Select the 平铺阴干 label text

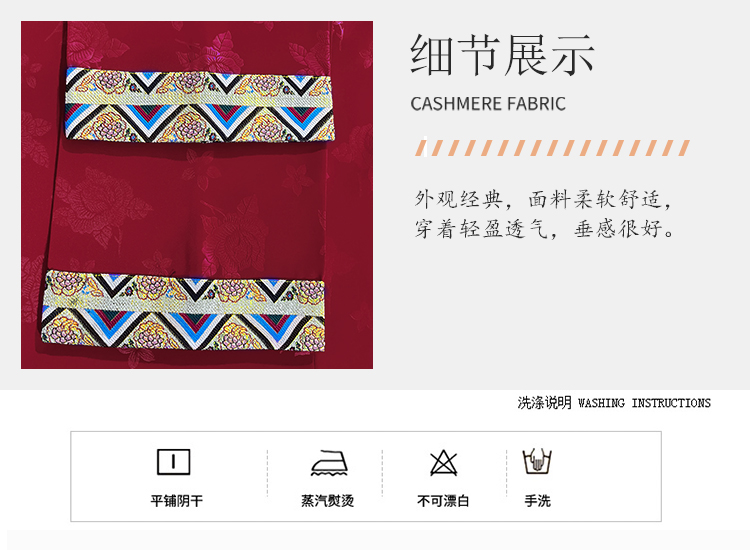pyautogui.click(x=176, y=501)
